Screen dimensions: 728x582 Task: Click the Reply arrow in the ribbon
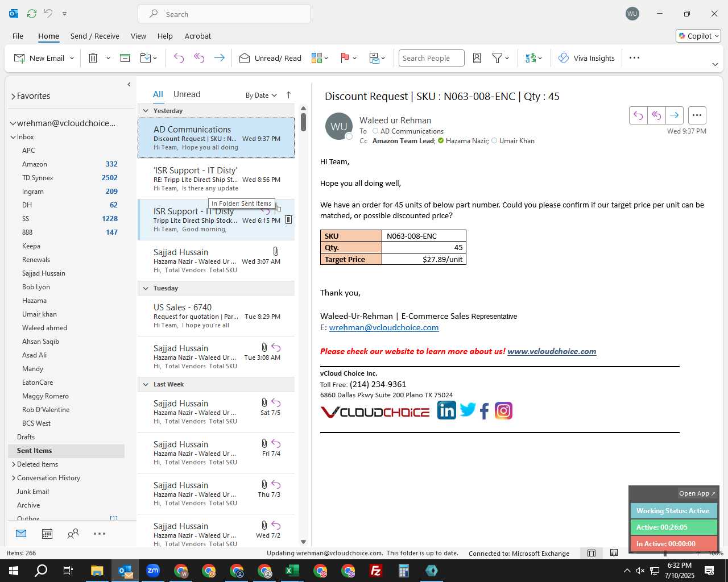179,58
